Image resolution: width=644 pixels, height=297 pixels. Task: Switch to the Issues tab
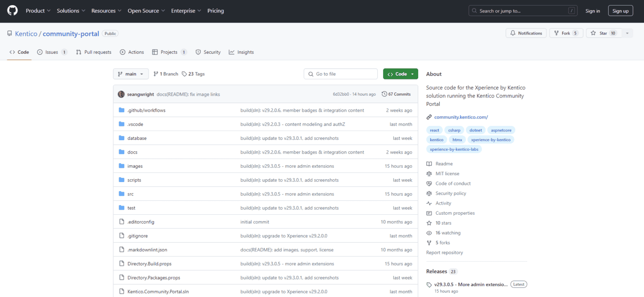tap(52, 52)
